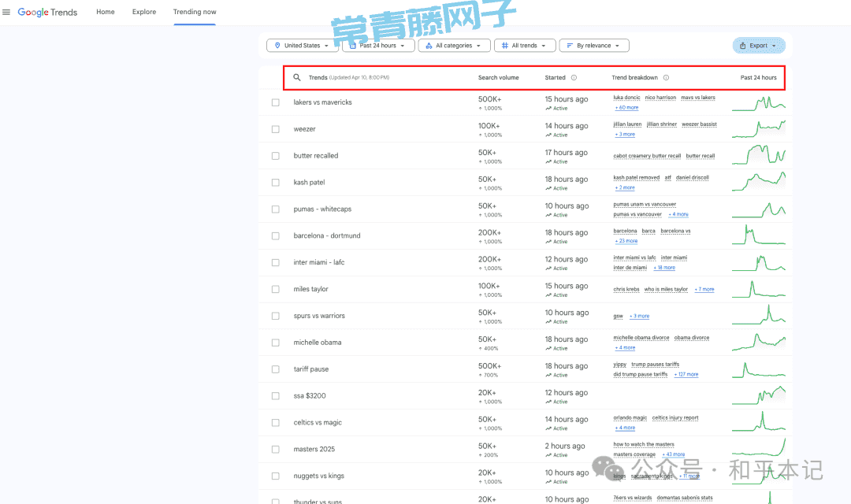Check the butter recalled checkbox
851x504 pixels.
[x=276, y=156]
